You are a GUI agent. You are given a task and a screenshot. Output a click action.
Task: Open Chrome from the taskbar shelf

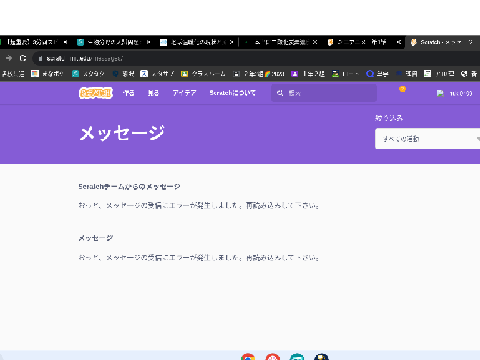point(248,357)
